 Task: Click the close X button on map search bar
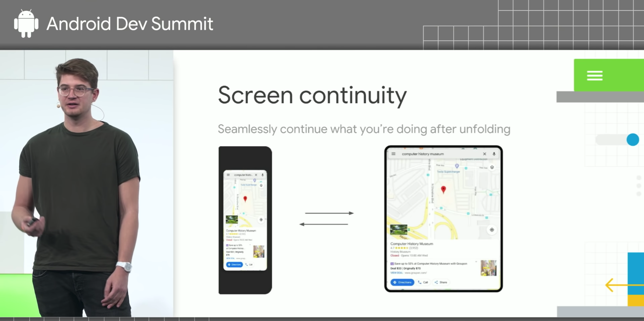pos(484,154)
